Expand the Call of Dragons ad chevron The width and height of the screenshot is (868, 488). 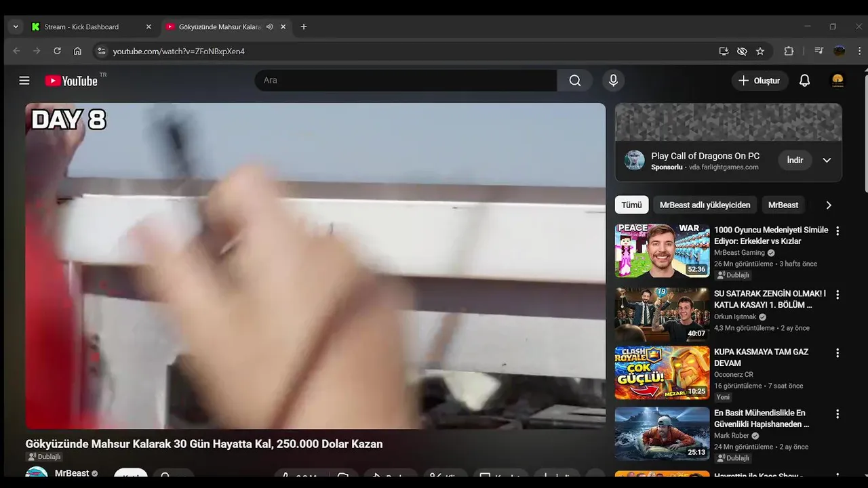tap(827, 161)
